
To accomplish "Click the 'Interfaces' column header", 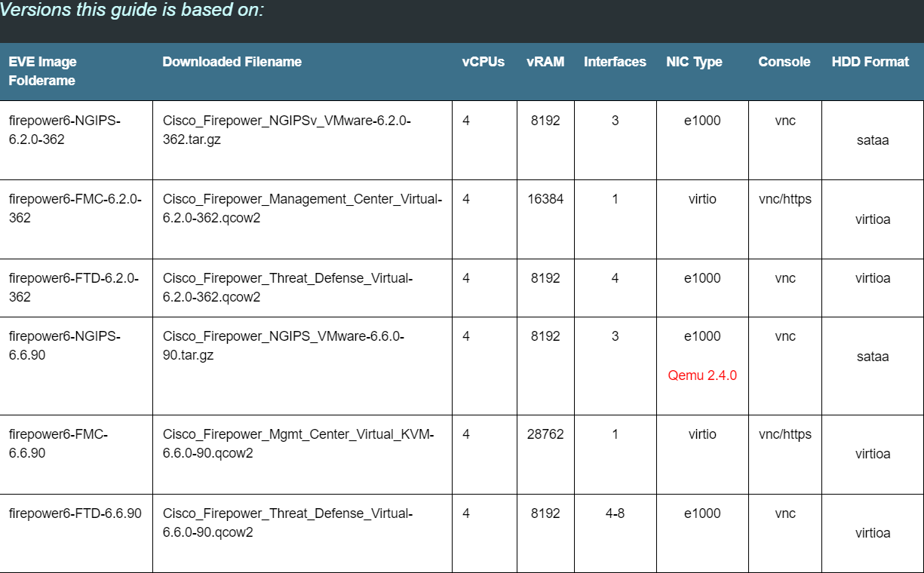I will pos(615,62).
